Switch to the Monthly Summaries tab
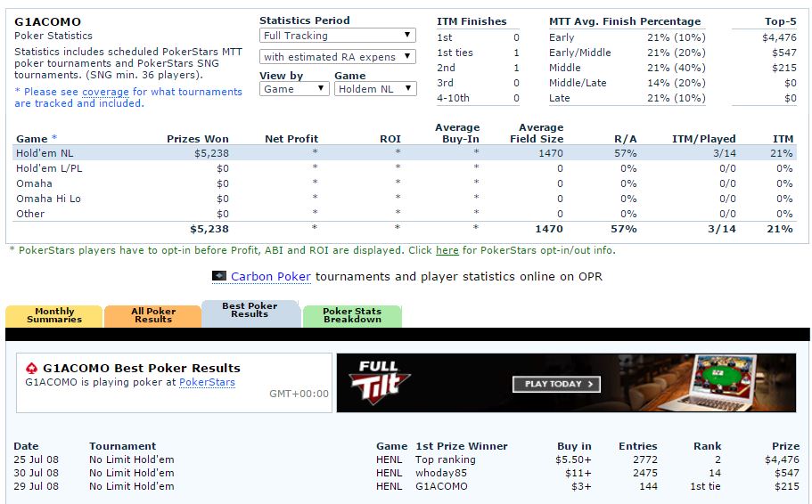 (53, 316)
